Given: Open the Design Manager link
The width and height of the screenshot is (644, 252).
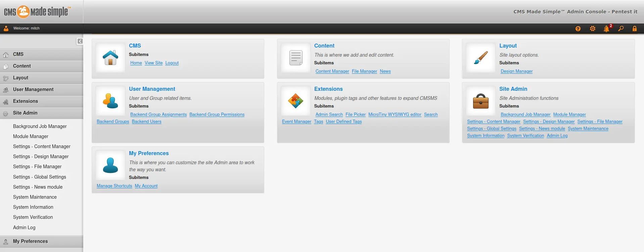Looking at the screenshot, I should click(516, 71).
